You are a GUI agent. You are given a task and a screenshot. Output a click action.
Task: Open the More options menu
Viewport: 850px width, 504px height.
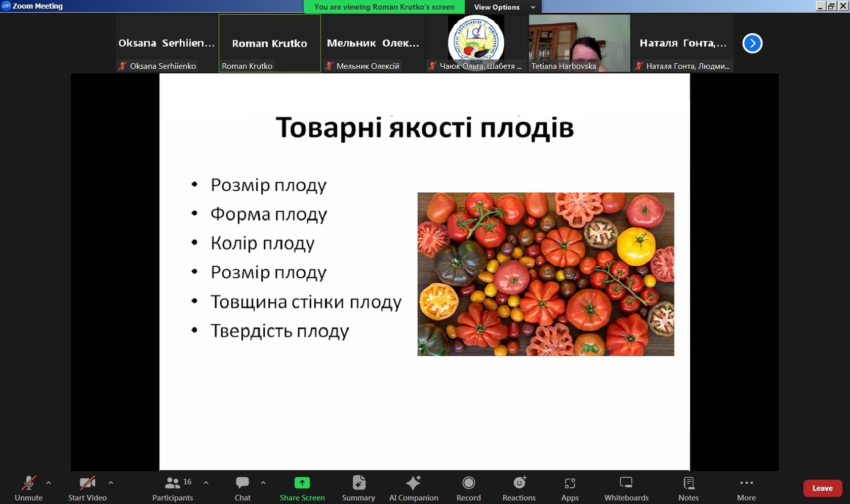pyautogui.click(x=747, y=489)
